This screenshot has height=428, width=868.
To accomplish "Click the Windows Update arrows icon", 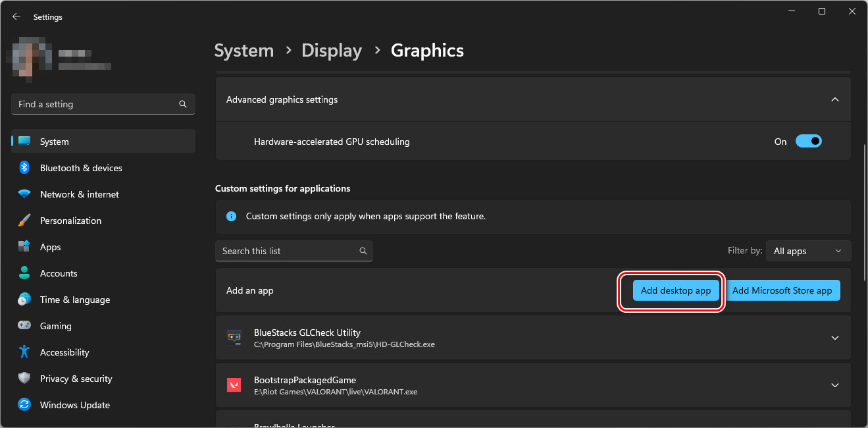I will tap(24, 405).
